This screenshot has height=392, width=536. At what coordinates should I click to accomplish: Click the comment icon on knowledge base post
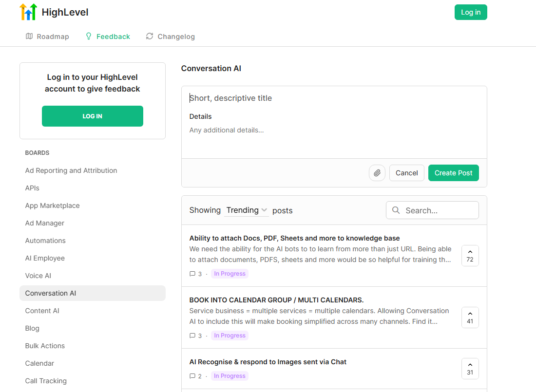coord(192,274)
